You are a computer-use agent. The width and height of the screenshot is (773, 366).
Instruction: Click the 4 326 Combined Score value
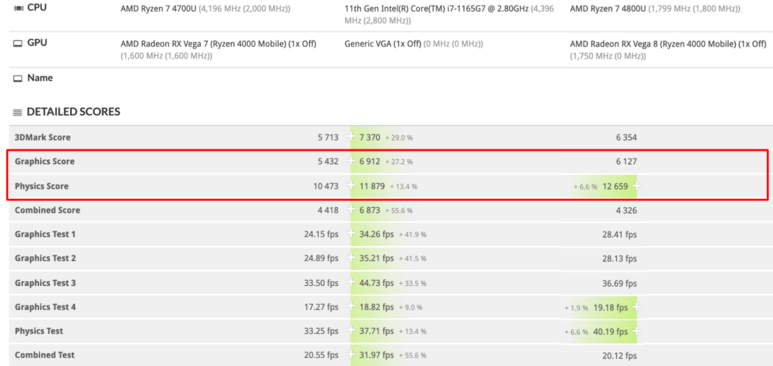tap(626, 210)
